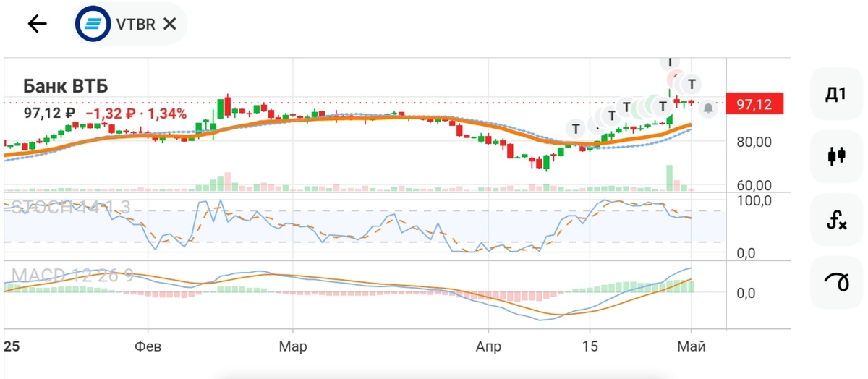Click the 60,00 price axis label
The image size is (868, 379).
coord(754,186)
